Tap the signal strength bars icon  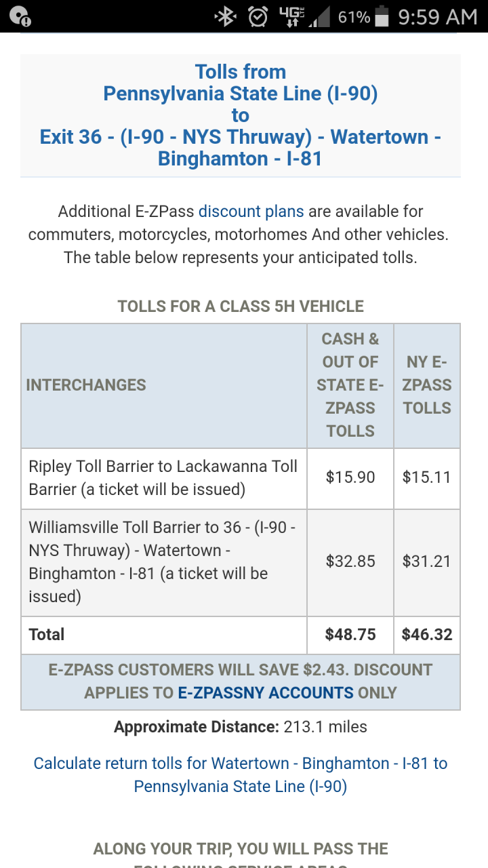tap(320, 18)
